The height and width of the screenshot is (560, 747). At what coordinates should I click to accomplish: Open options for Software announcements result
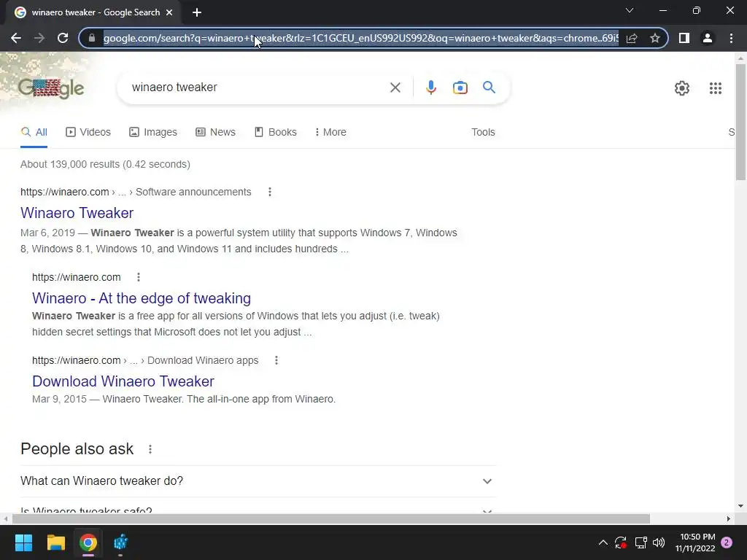270,192
